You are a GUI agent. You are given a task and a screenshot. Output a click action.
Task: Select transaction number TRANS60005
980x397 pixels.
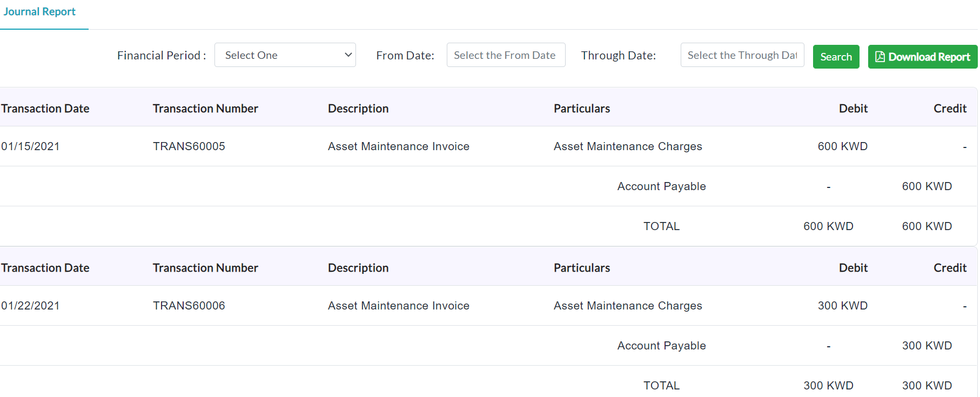[x=189, y=146]
